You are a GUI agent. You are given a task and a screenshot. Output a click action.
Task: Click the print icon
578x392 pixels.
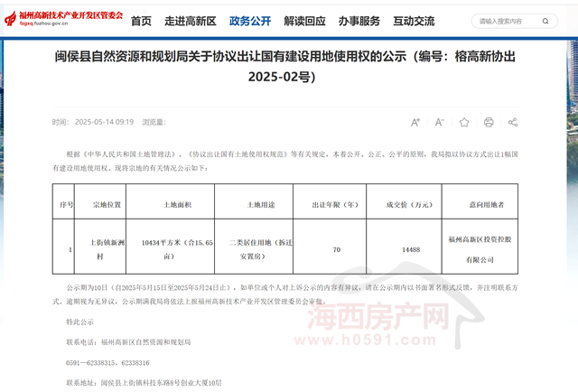pyautogui.click(x=489, y=123)
